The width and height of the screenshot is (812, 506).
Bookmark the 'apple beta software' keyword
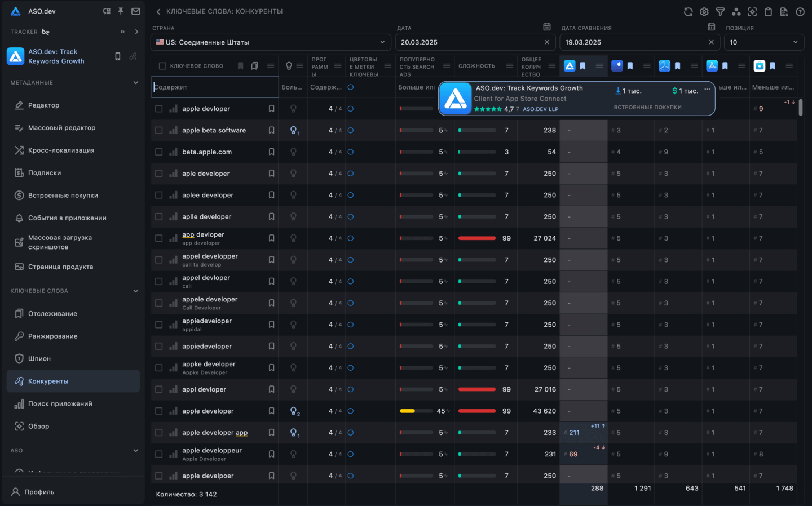click(x=271, y=130)
